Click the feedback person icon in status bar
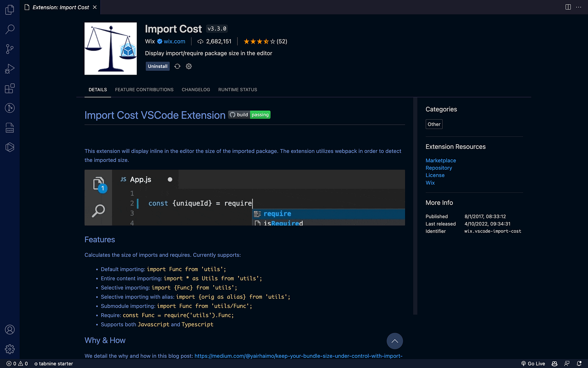588x368 pixels. click(x=567, y=364)
